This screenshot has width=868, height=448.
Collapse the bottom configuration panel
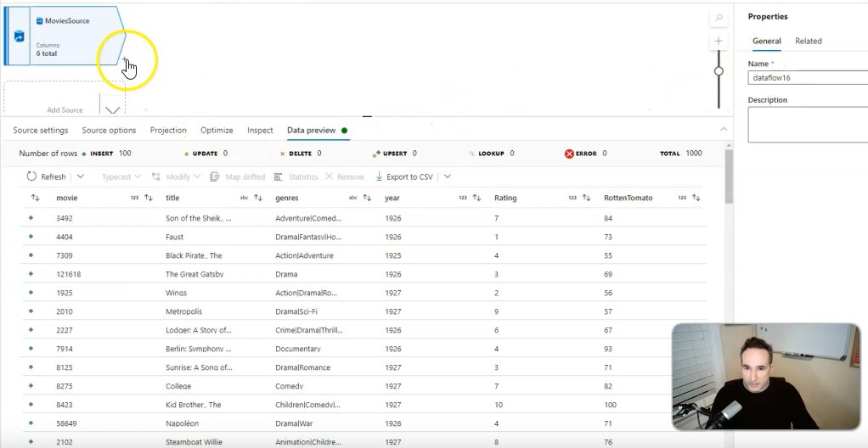[x=724, y=129]
